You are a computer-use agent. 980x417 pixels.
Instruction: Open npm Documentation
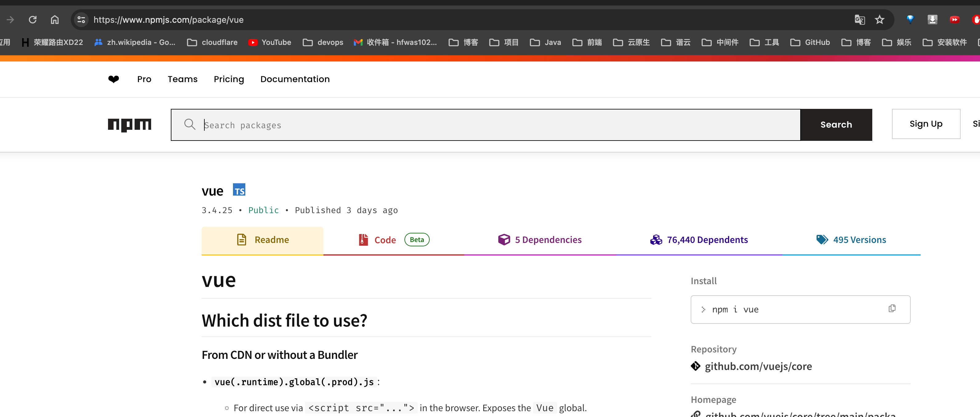click(295, 79)
